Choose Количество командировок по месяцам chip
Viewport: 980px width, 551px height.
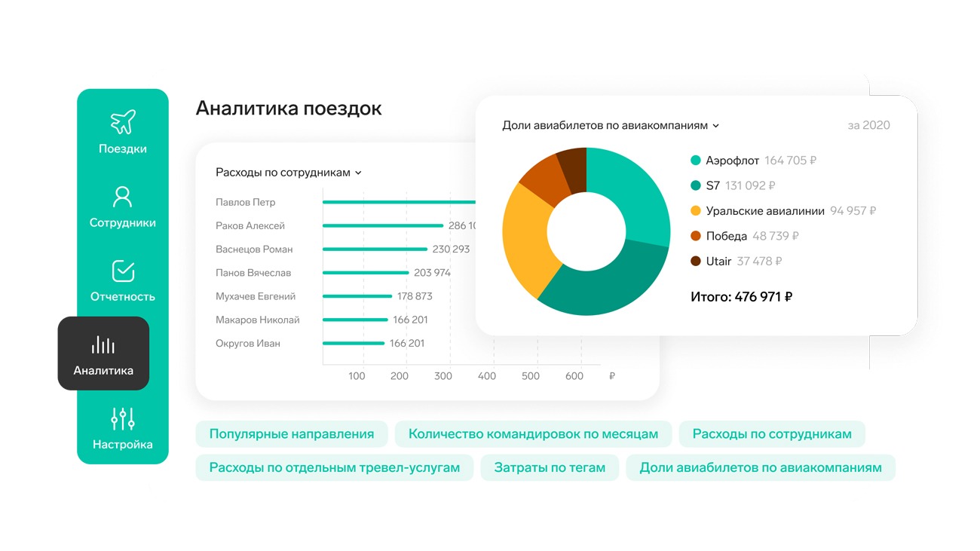(x=533, y=434)
